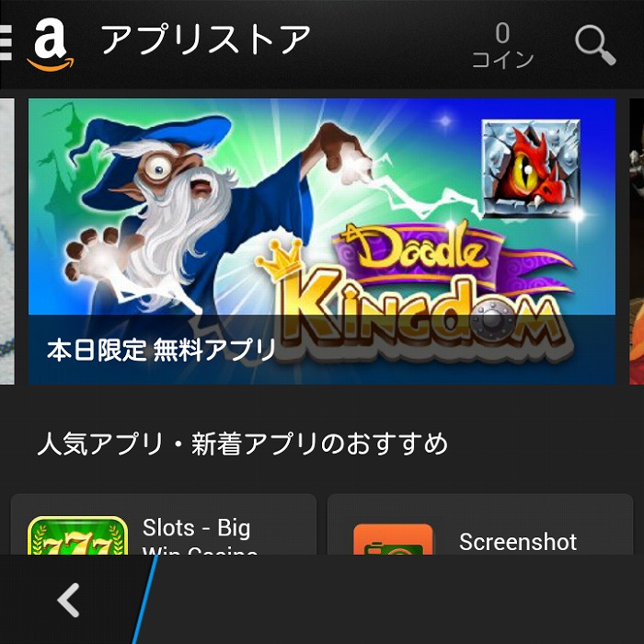
Task: Select the Slots - Big Win Casino card
Action: 164,524
